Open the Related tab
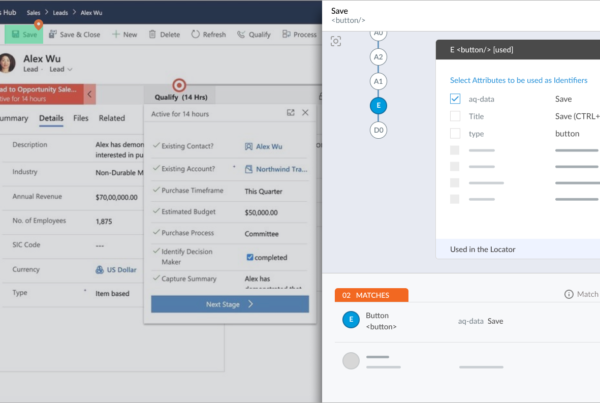 coord(112,119)
